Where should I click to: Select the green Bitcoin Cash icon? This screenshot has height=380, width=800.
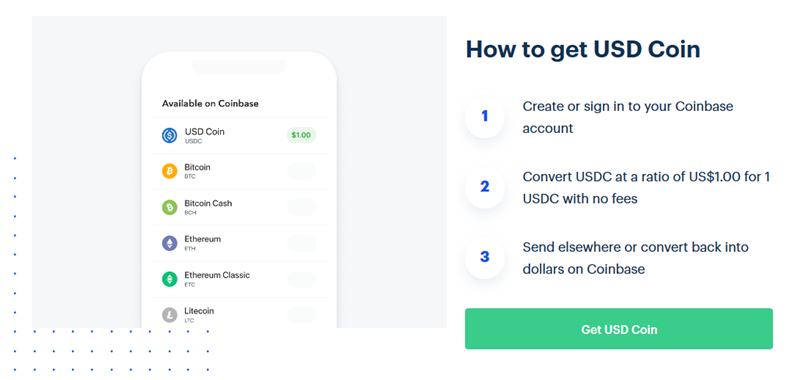pos(169,207)
